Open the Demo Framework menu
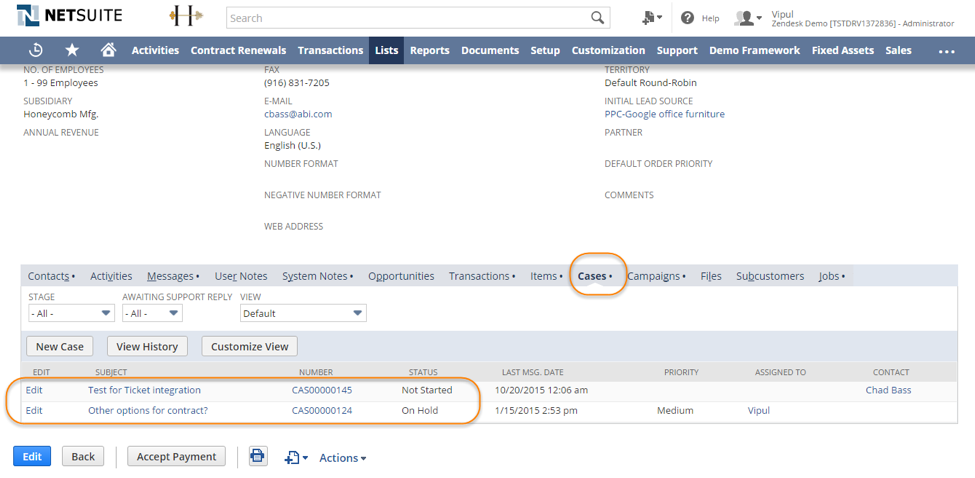 tap(754, 50)
